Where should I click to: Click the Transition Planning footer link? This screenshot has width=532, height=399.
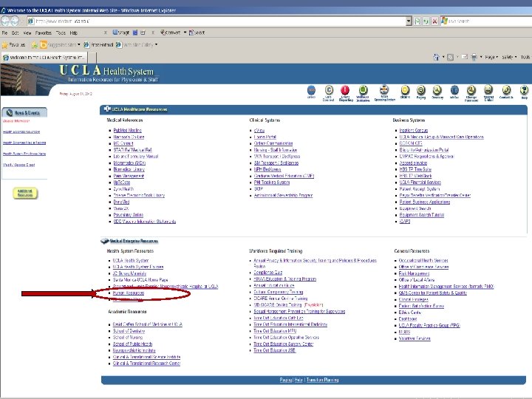(322, 380)
